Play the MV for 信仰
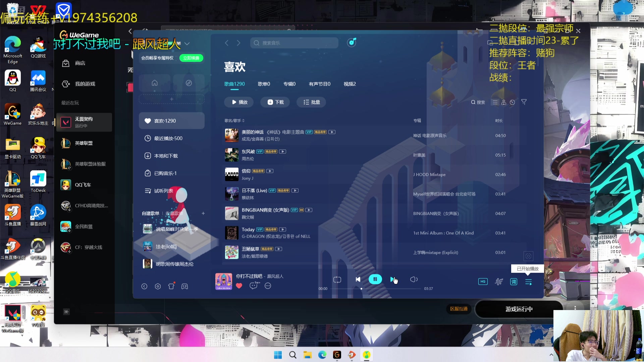644x362 pixels. click(x=270, y=171)
